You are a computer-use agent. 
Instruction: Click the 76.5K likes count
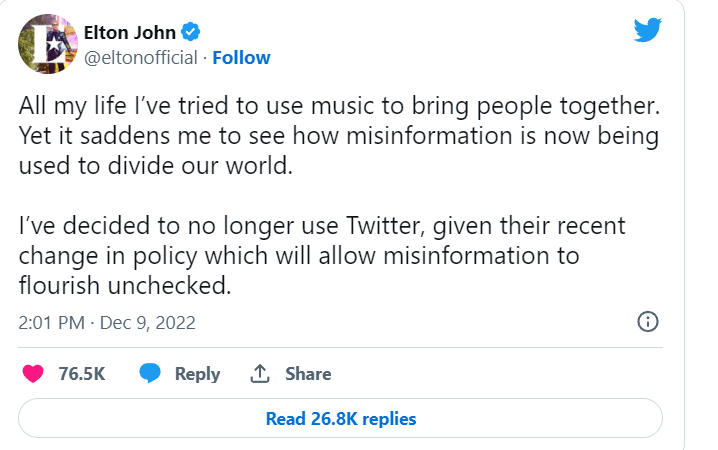[x=82, y=374]
